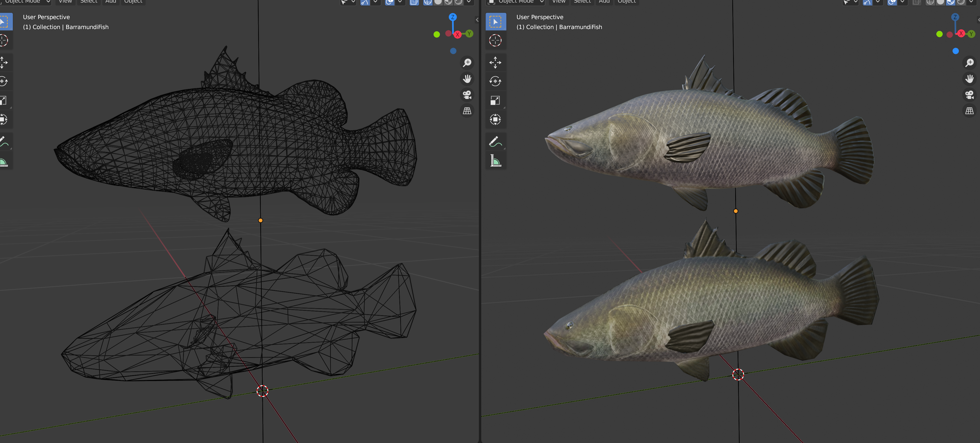Click the zoom magnifier in left viewport
Screen dimensions: 980x443
(467, 63)
